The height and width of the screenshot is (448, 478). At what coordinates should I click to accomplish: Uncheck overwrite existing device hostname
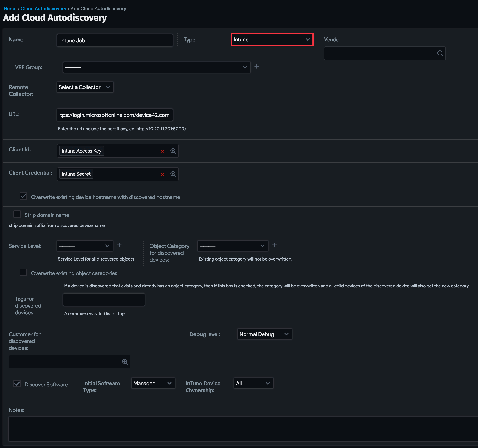[23, 196]
